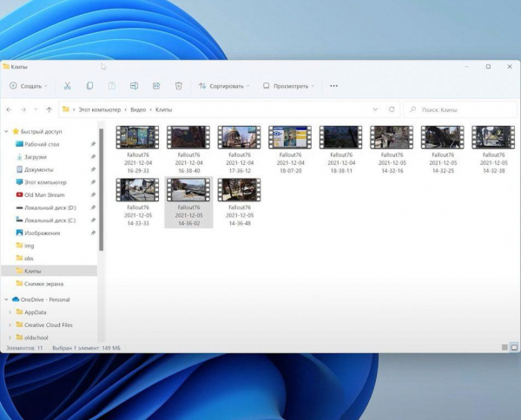
Task: Select video Fallout76 2021-12-05 14-32-38
Action: [x=493, y=150]
